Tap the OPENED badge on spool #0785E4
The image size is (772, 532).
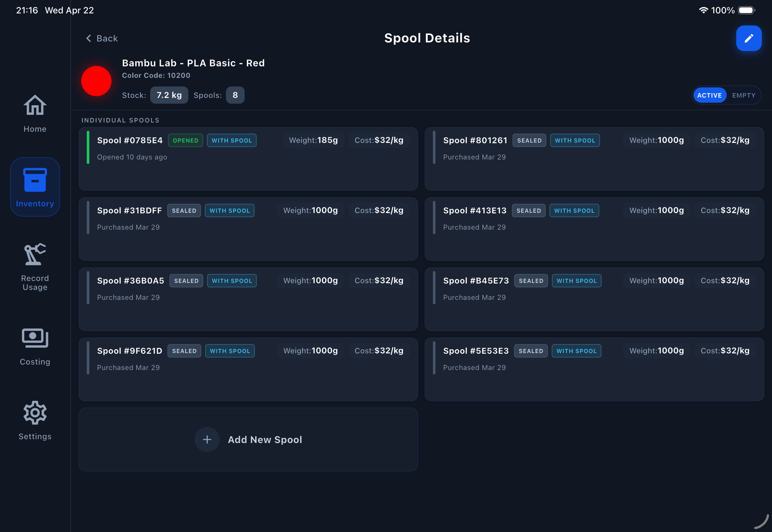coord(185,140)
